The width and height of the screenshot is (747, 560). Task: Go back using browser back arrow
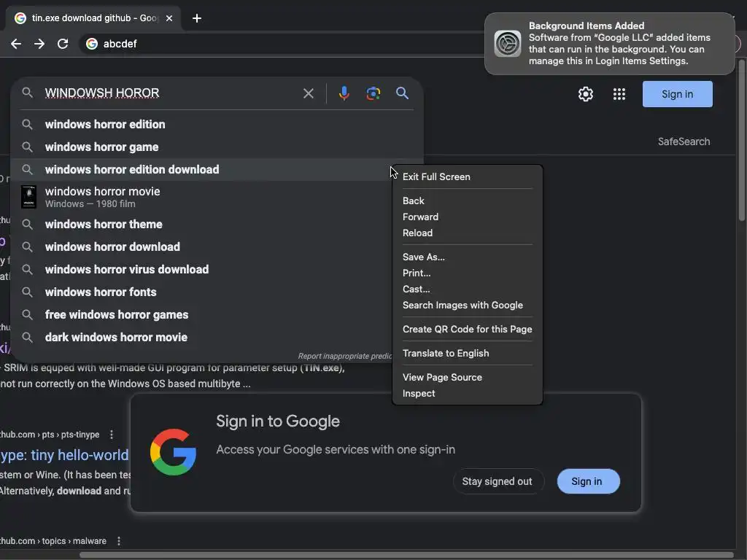tap(16, 44)
